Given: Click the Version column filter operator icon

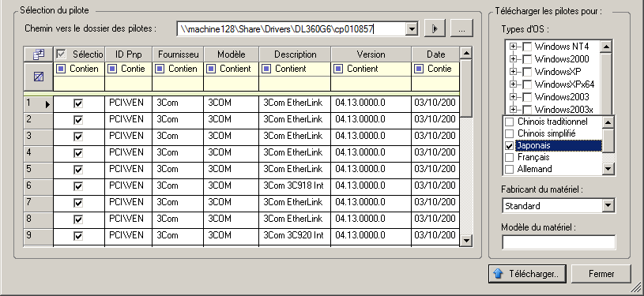Looking at the screenshot, I should coord(338,69).
